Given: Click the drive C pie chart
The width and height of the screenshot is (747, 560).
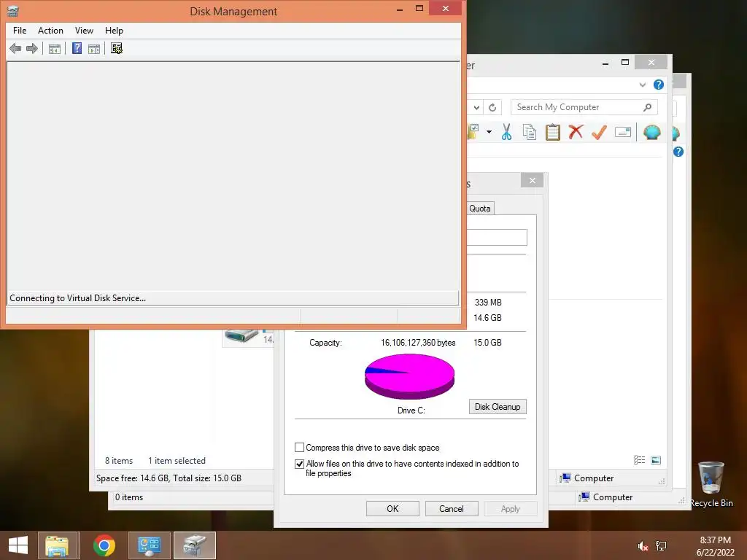Looking at the screenshot, I should point(410,376).
